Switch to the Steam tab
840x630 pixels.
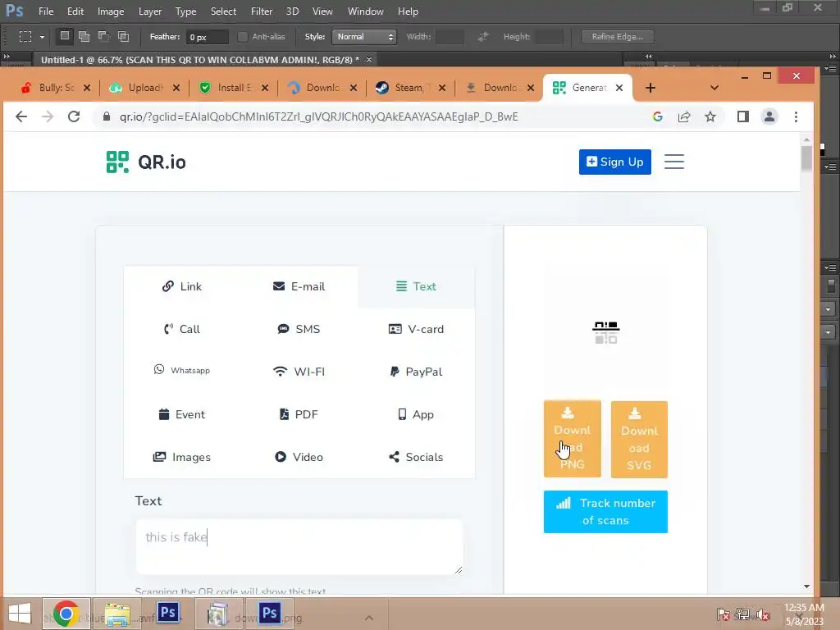(x=403, y=88)
